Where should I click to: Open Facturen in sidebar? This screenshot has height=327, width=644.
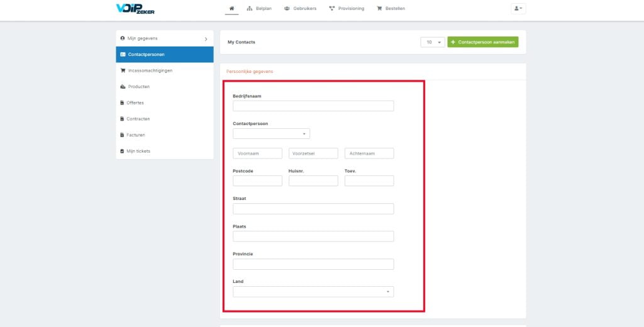pos(165,135)
